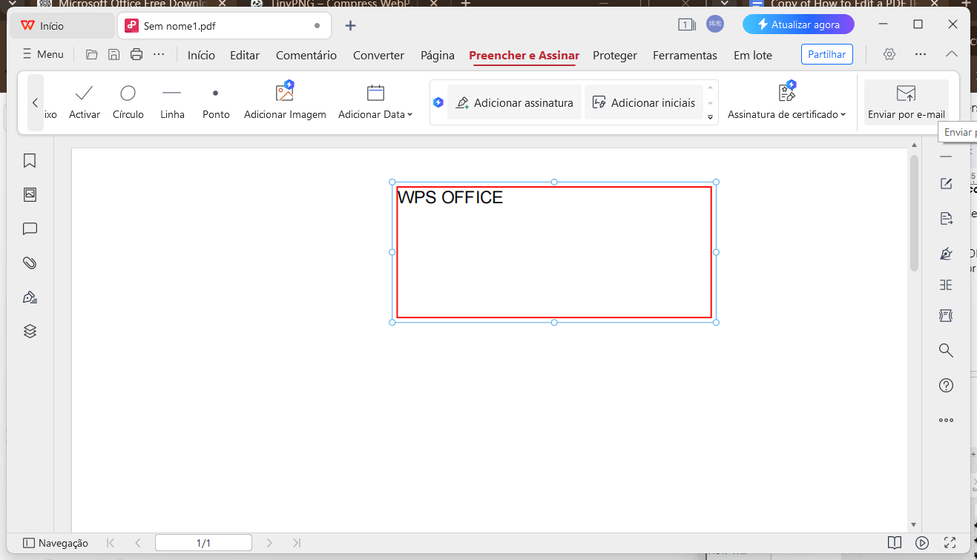The height and width of the screenshot is (560, 977).
Task: Click the pen sign icon at right
Action: 946,253
